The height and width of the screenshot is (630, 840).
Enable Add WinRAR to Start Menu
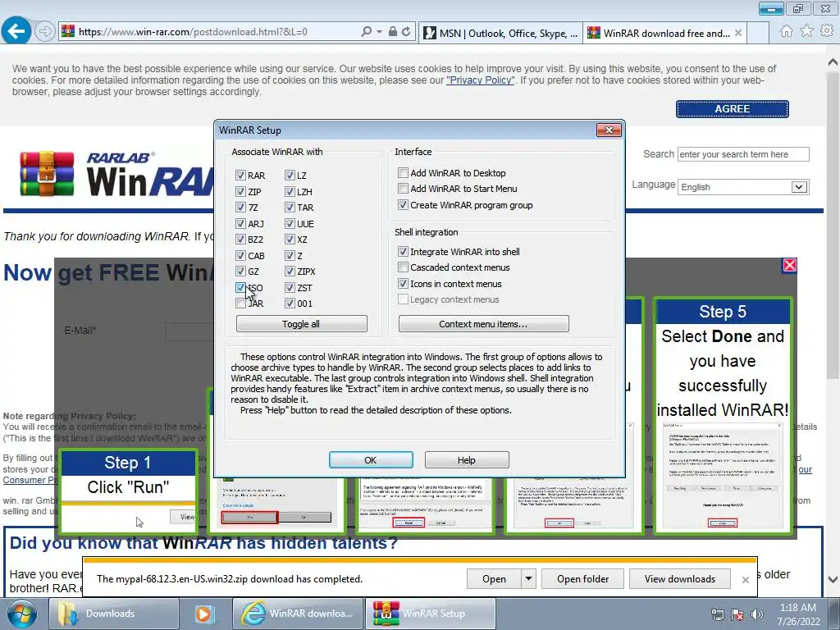tap(403, 188)
